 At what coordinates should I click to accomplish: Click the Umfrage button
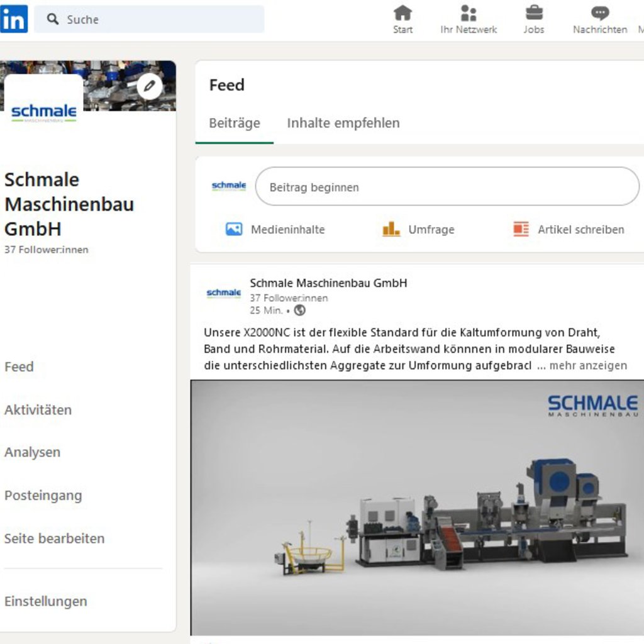418,229
